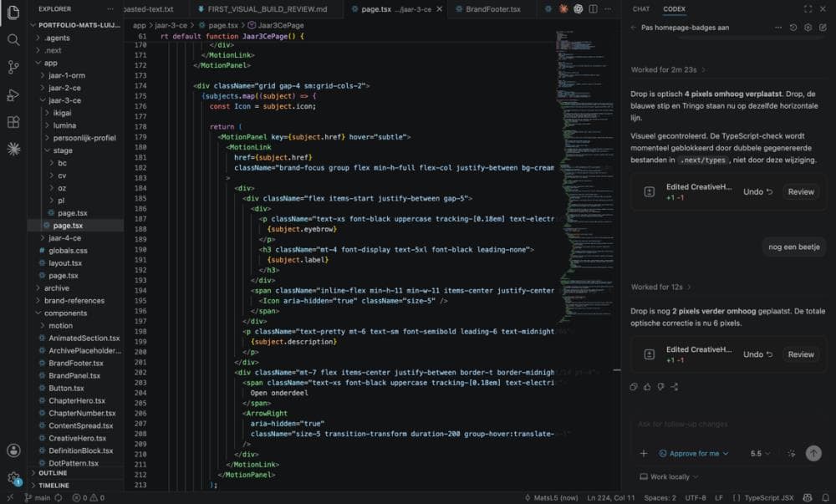Synchronize changes next to main branch
The width and height of the screenshot is (836, 504).
click(x=59, y=497)
